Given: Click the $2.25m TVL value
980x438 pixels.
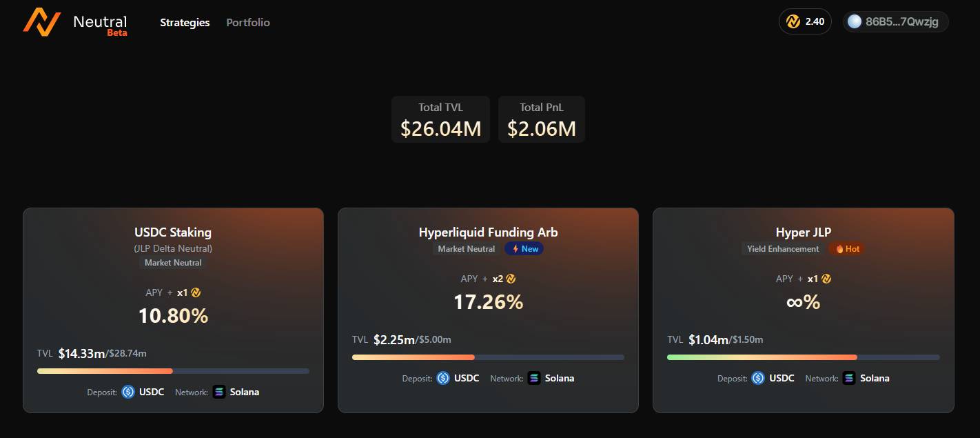Looking at the screenshot, I should [x=394, y=339].
